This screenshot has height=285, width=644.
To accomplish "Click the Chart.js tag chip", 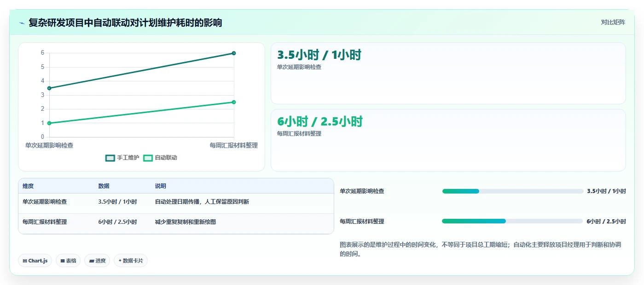I will pos(35,261).
